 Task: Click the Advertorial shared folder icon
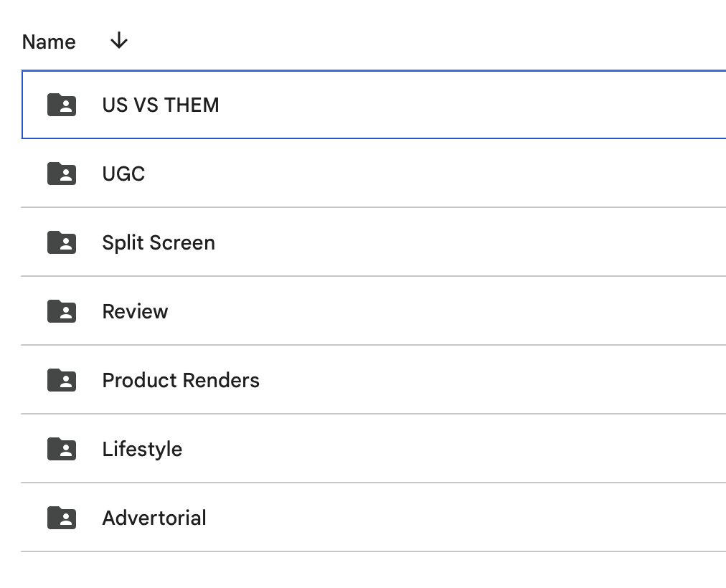pyautogui.click(x=62, y=518)
